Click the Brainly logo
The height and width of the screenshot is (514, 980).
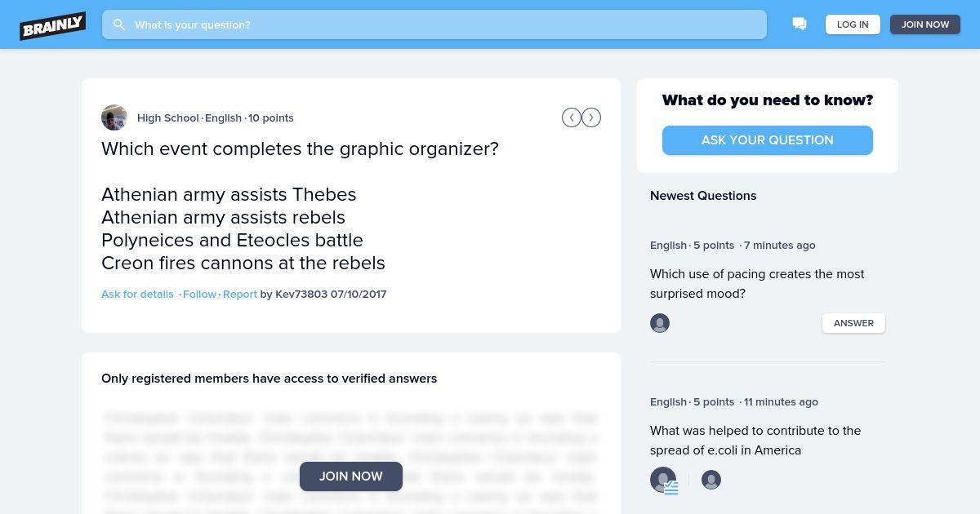[x=53, y=25]
